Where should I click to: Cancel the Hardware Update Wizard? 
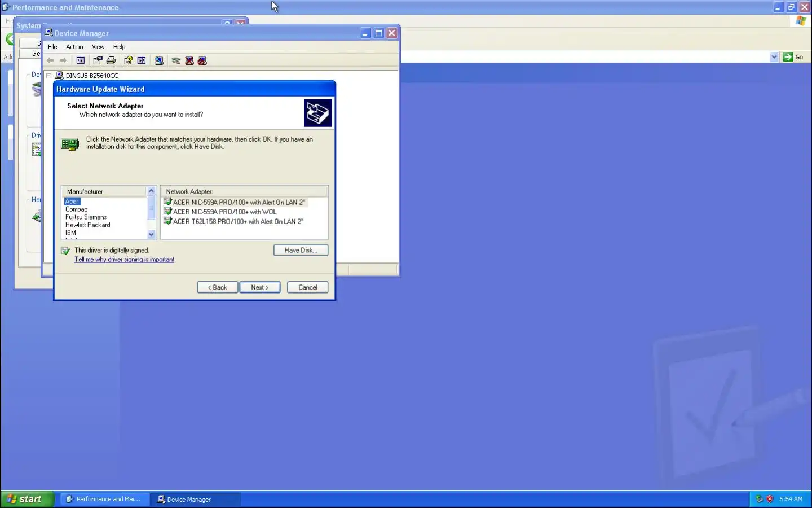point(307,287)
